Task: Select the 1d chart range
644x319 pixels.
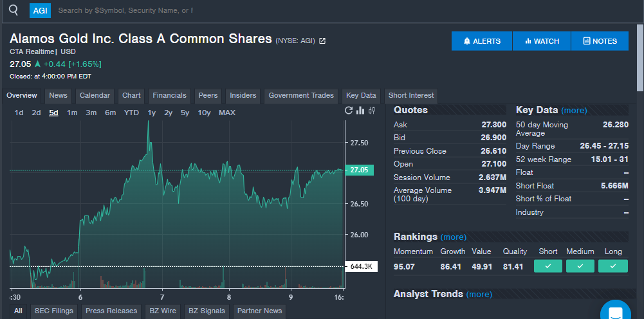Action: coord(19,113)
